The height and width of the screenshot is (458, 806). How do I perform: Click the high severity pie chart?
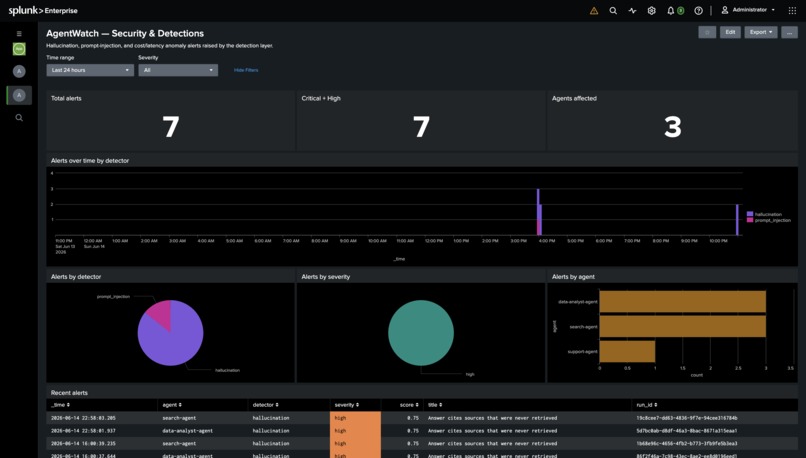(x=420, y=333)
